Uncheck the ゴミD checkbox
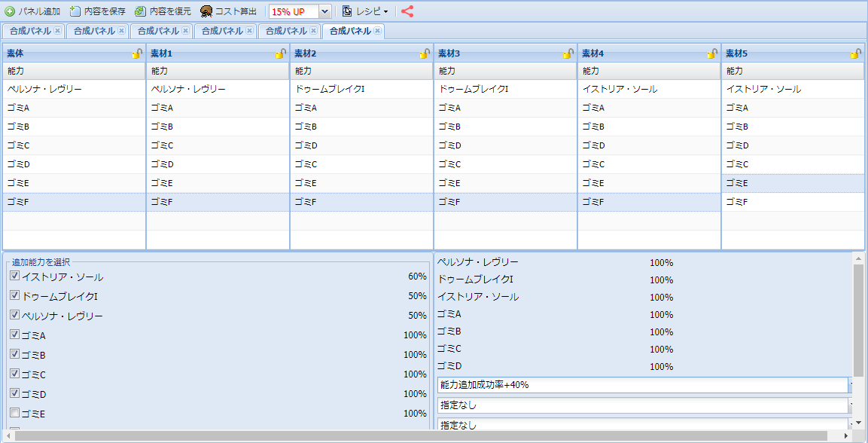The width and height of the screenshot is (868, 443). 15,393
